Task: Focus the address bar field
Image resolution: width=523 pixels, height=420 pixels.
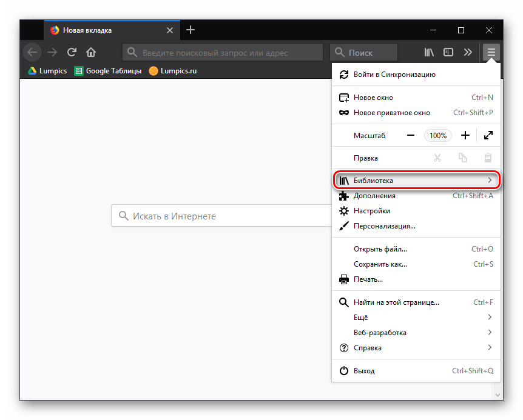Action: point(223,52)
